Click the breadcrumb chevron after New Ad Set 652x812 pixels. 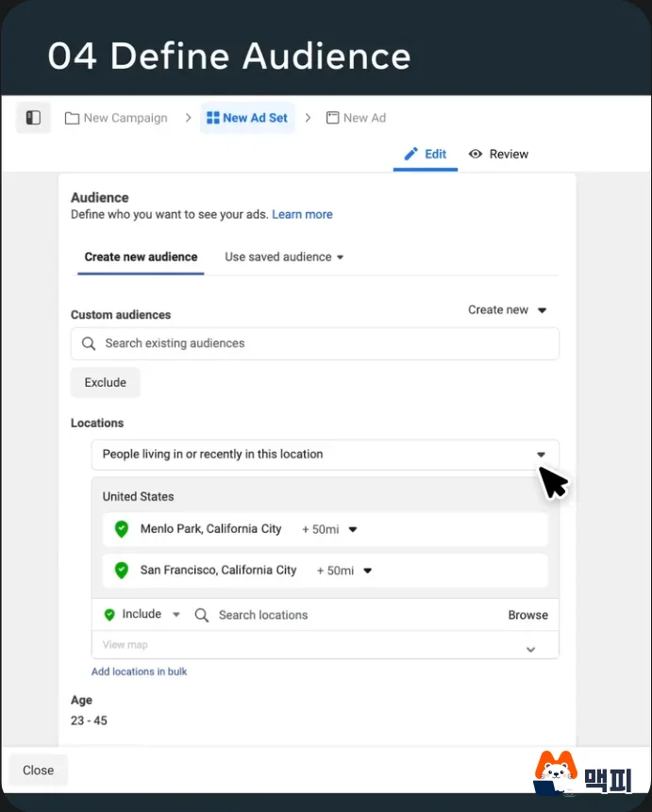coord(308,118)
